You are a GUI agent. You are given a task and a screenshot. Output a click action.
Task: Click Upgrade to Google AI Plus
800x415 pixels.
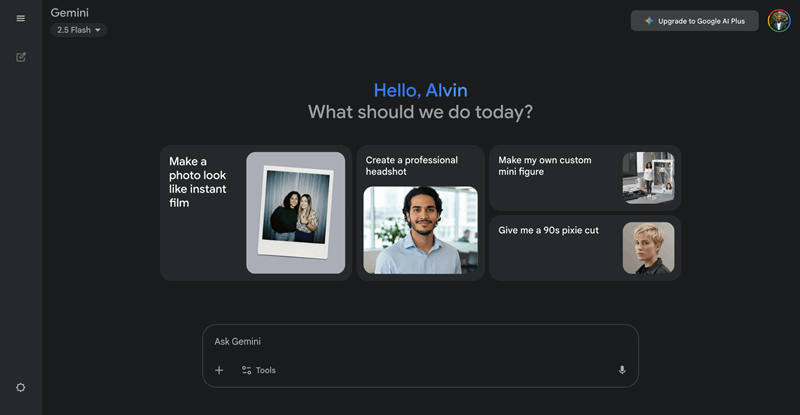[700, 21]
